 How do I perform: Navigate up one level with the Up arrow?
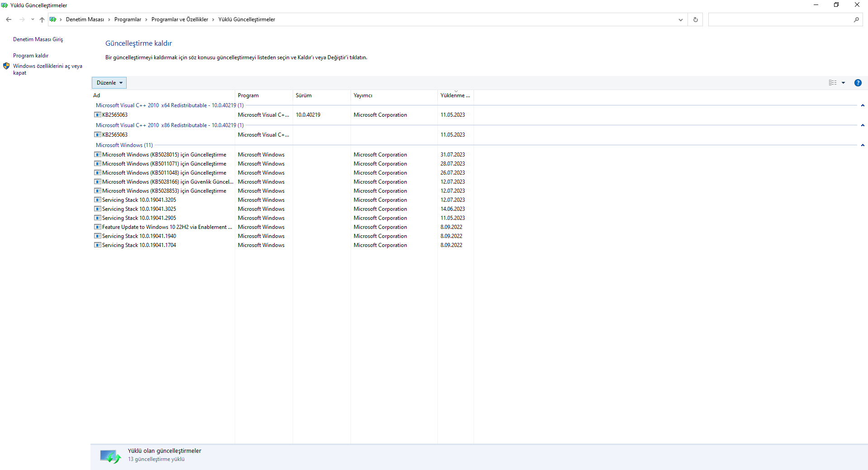coord(42,19)
